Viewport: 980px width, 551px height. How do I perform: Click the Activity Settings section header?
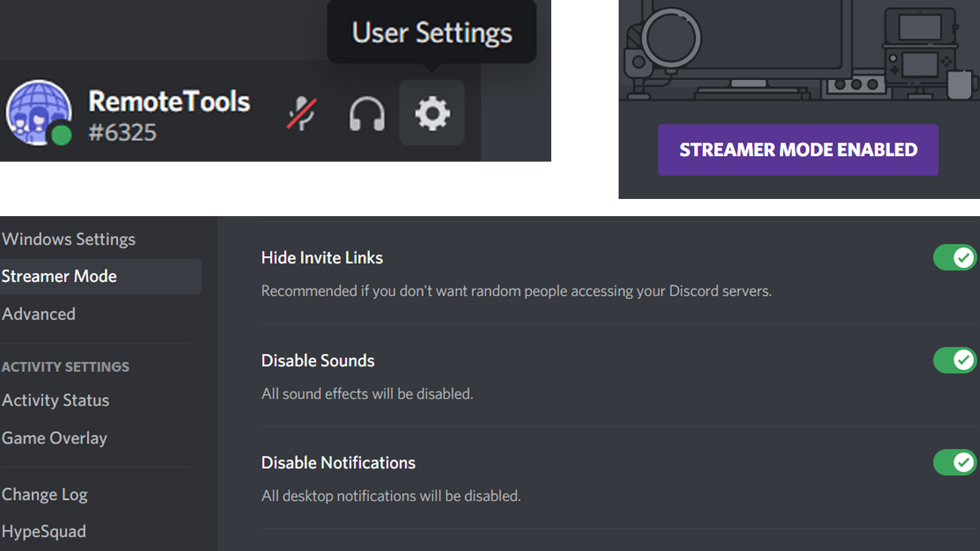66,367
